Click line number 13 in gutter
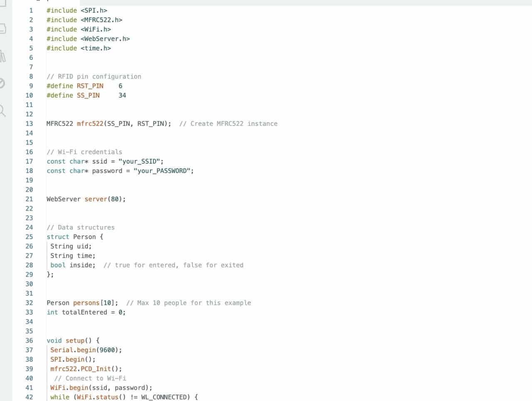The height and width of the screenshot is (401, 532). point(29,124)
